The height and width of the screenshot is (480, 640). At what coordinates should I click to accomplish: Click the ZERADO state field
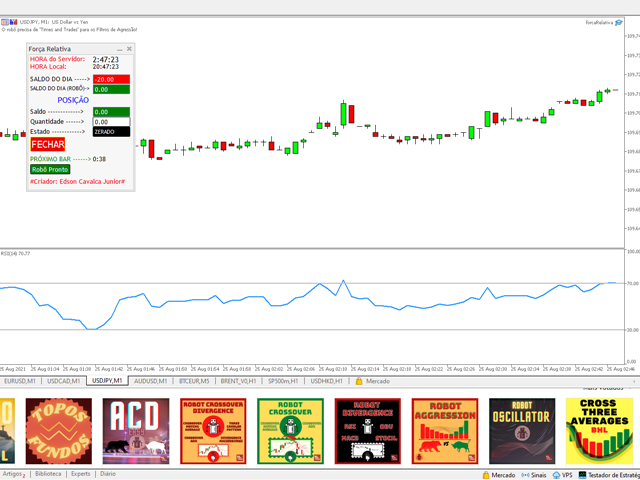pyautogui.click(x=111, y=132)
